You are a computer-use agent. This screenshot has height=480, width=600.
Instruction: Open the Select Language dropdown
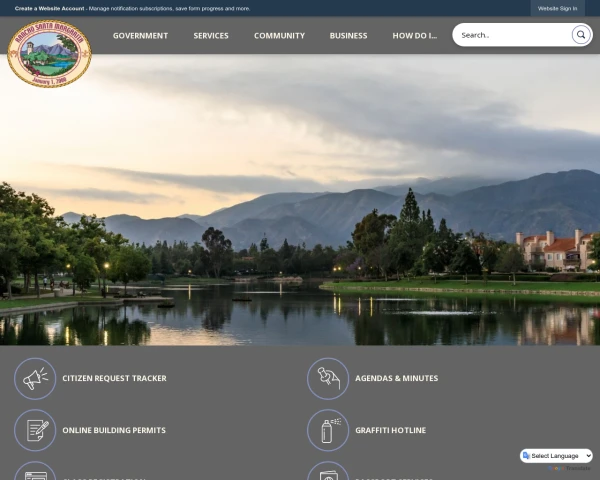[556, 456]
